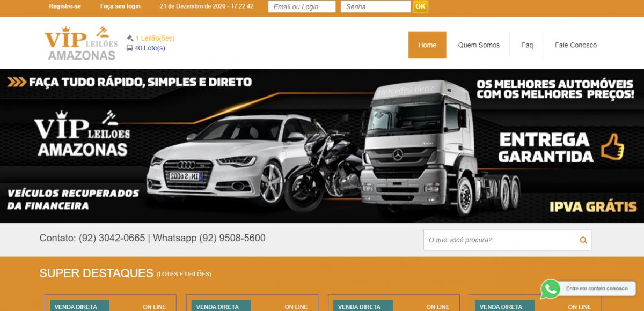Open the Fale Conosco menu item
This screenshot has height=311, width=644.
576,45
